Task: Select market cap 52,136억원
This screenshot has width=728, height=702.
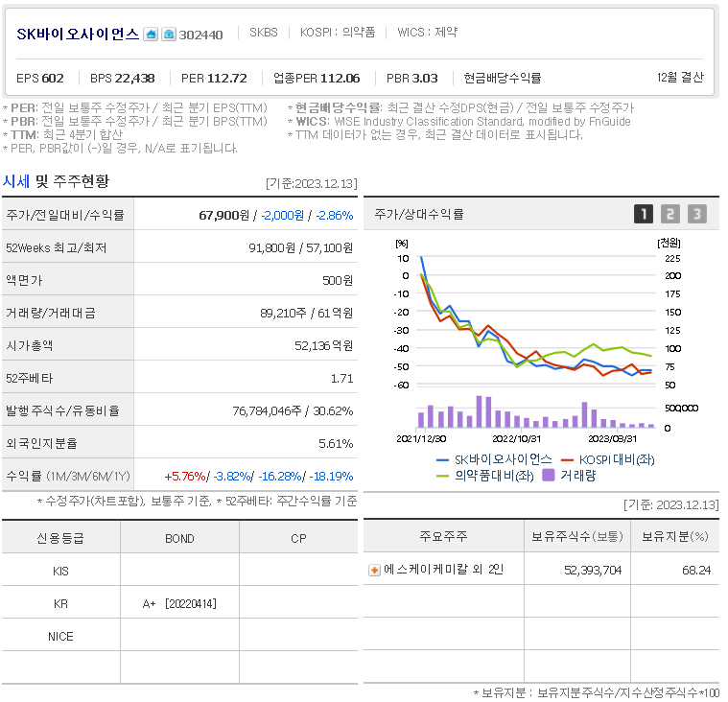Action: point(323,346)
